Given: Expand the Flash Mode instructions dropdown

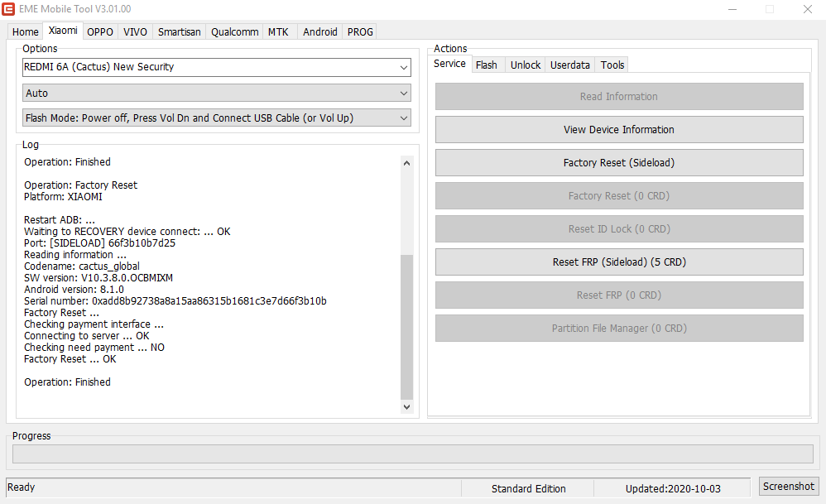Looking at the screenshot, I should point(217,118).
